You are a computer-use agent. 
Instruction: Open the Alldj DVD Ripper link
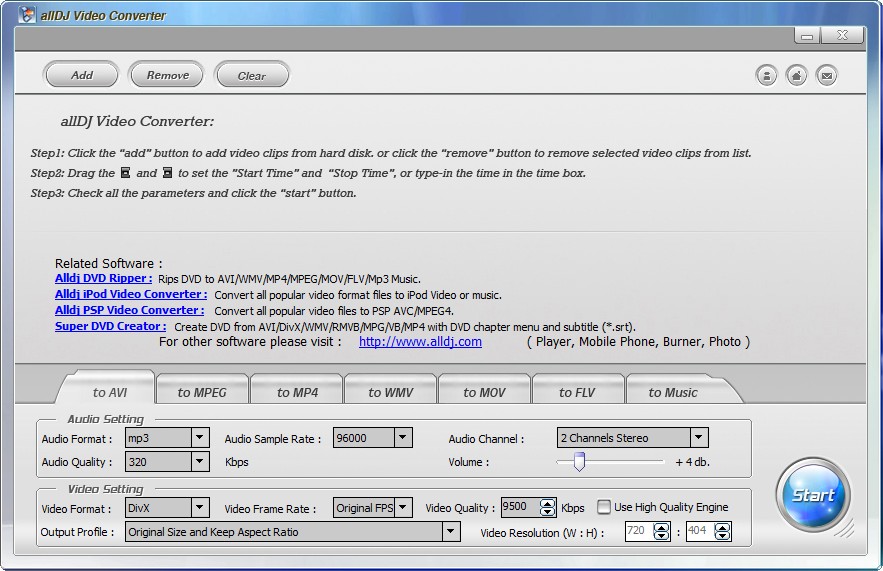pos(104,278)
